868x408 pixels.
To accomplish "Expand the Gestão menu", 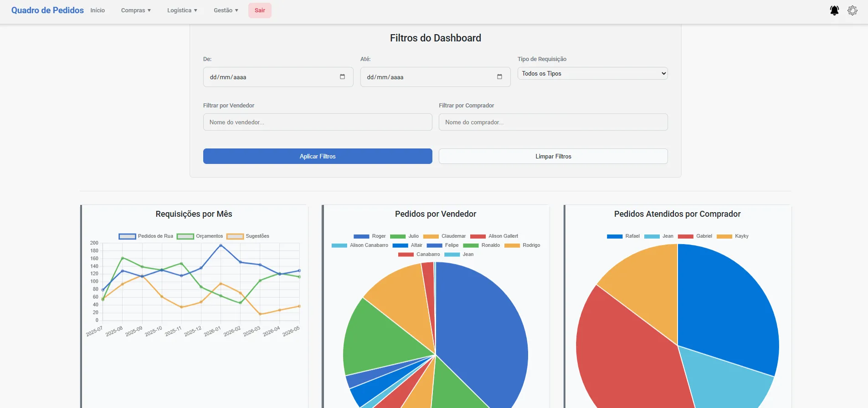I will [x=226, y=10].
